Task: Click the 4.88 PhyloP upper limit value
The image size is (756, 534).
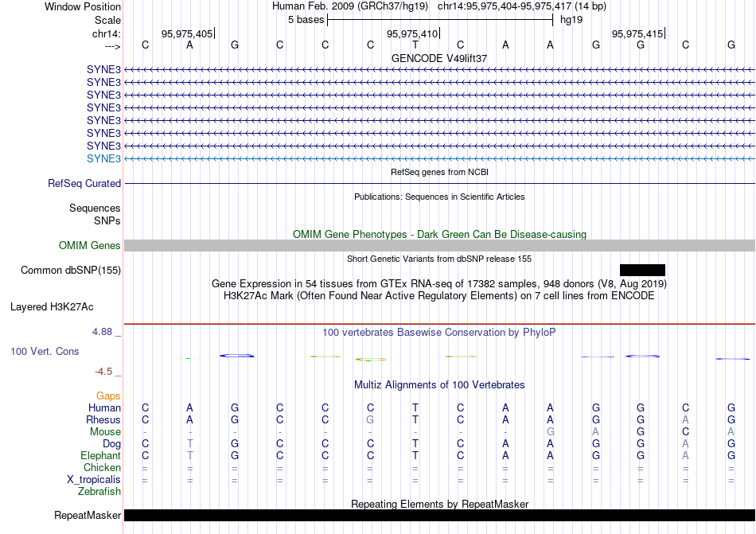Action: pyautogui.click(x=102, y=332)
